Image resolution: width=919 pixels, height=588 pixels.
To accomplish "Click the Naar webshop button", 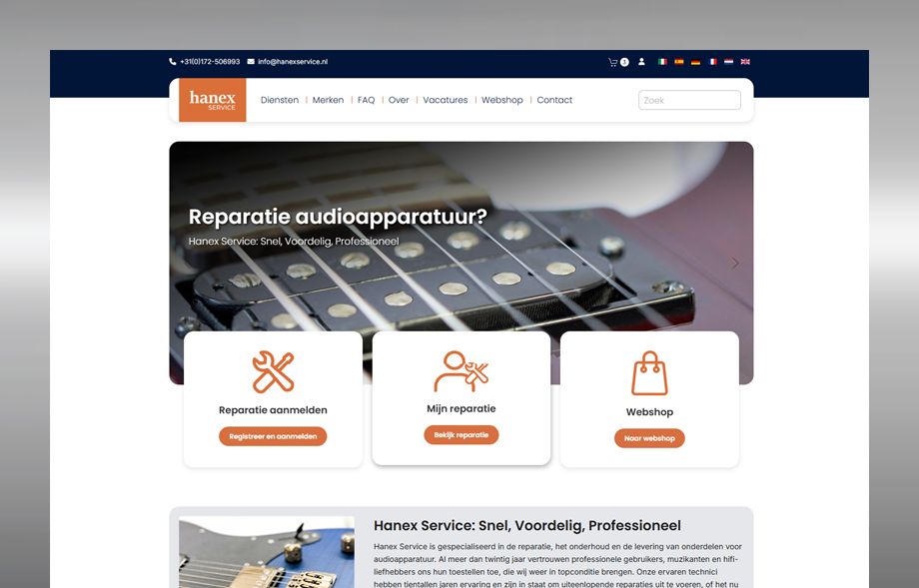I will click(x=649, y=438).
